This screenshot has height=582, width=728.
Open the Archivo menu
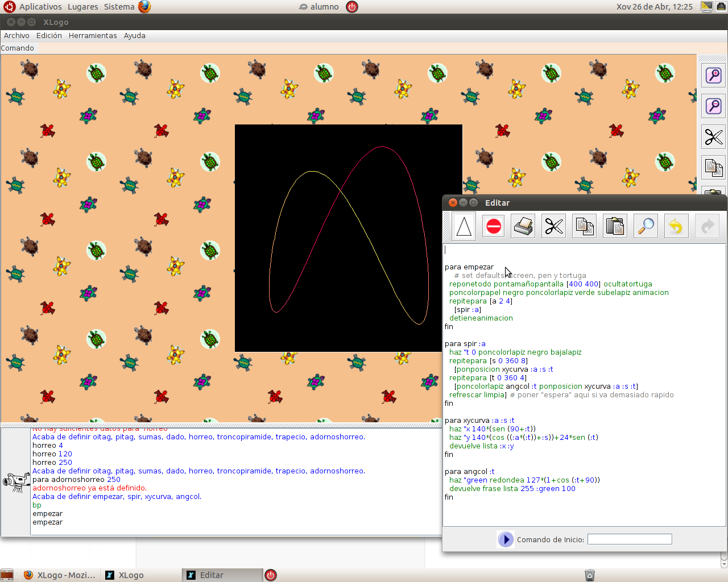[x=16, y=35]
